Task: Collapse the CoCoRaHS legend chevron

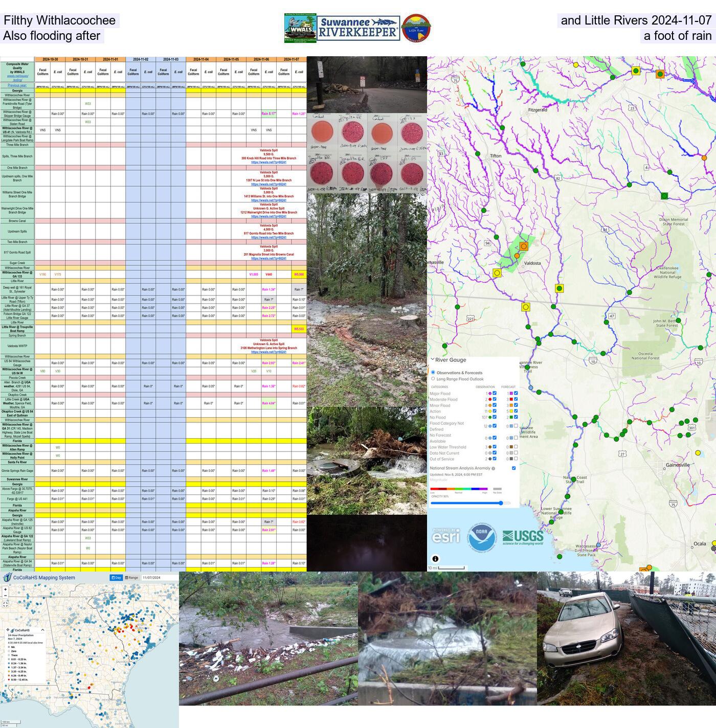Action: (x=42, y=630)
